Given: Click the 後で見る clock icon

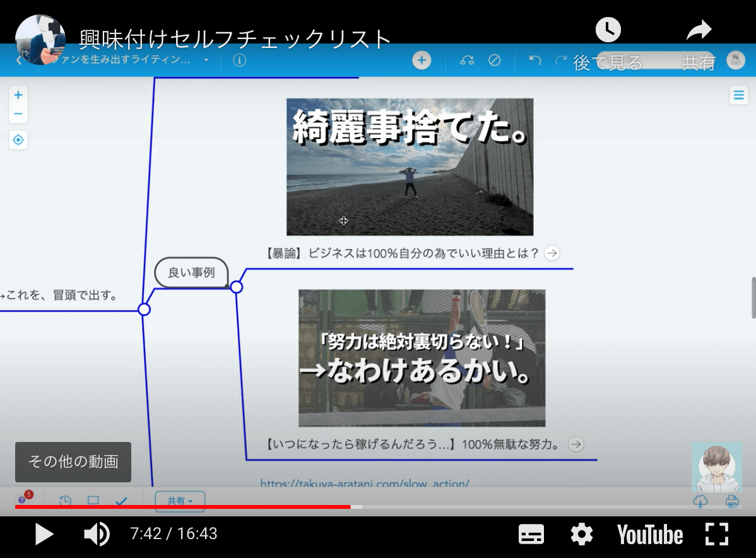Looking at the screenshot, I should (608, 30).
